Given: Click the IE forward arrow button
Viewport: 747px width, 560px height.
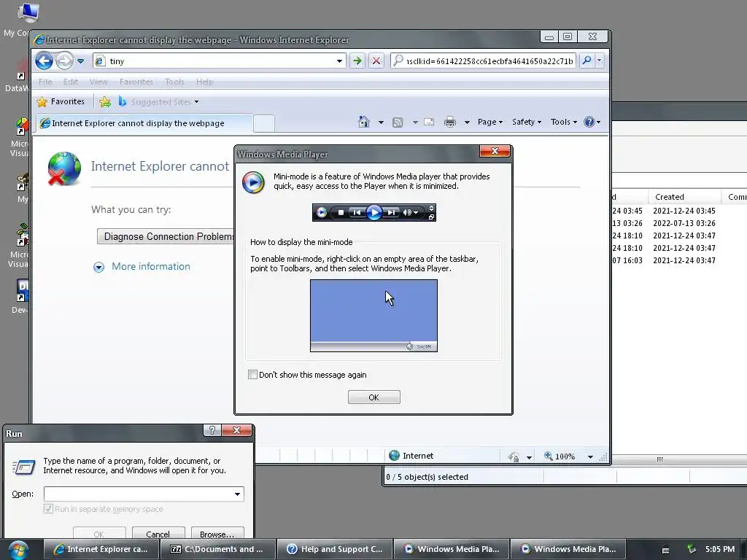Looking at the screenshot, I should point(64,61).
